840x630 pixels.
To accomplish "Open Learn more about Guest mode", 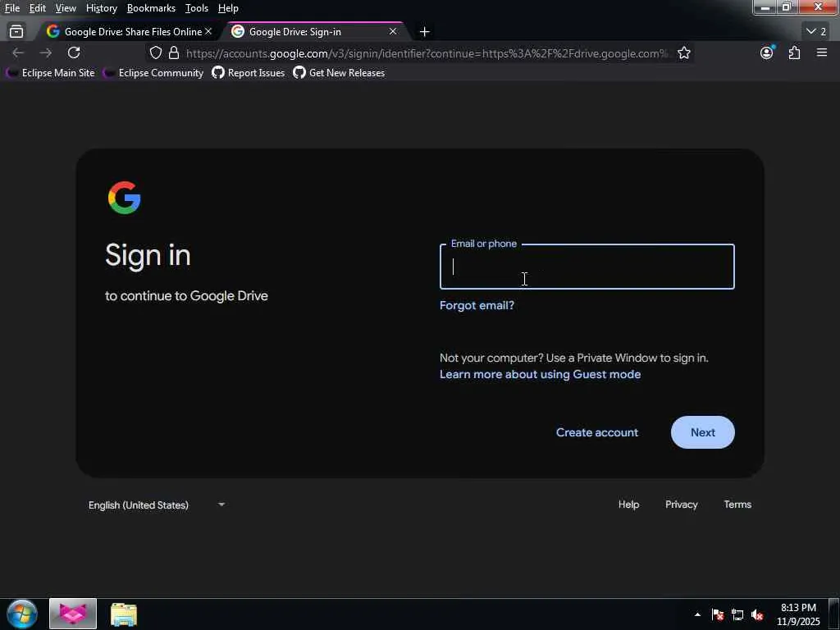I will (x=540, y=374).
